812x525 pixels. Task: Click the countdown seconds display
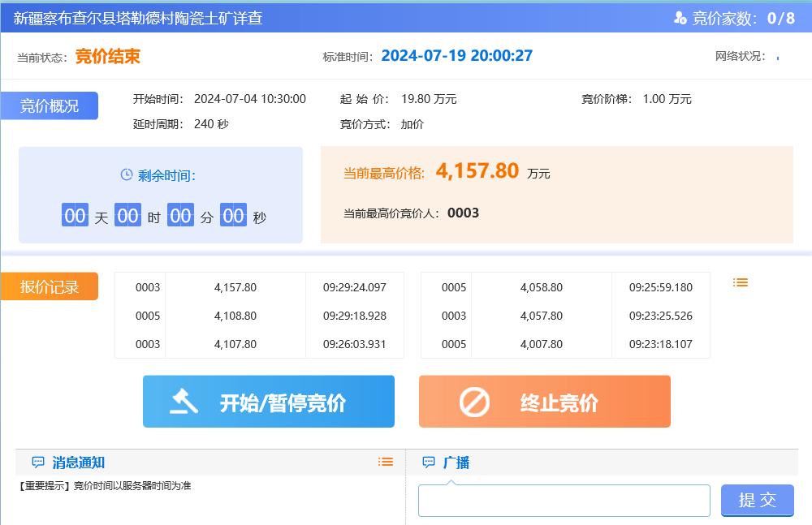235,215
